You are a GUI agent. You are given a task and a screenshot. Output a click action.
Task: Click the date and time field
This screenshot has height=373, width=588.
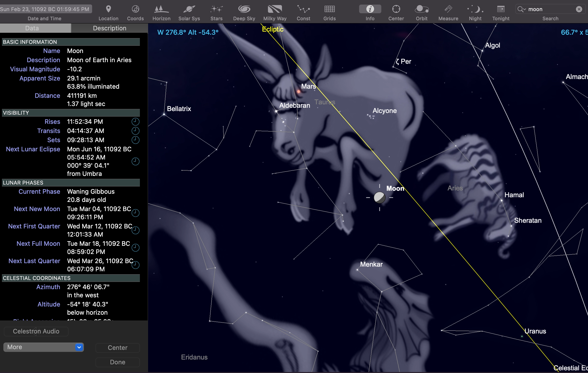click(x=45, y=9)
